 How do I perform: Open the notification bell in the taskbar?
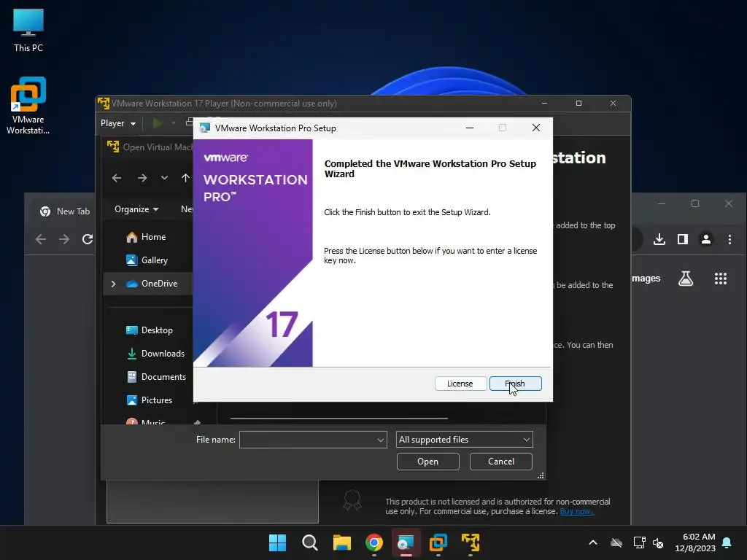click(x=727, y=542)
